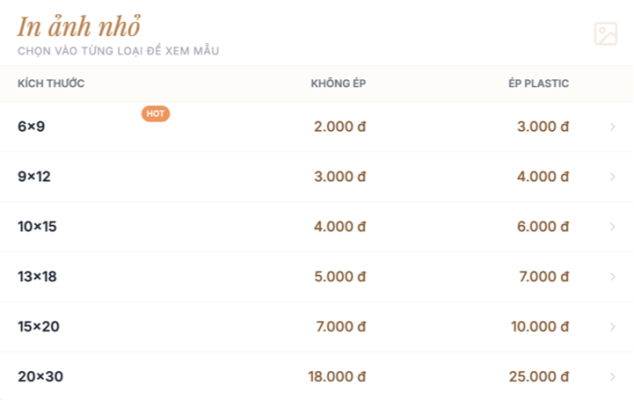The height and width of the screenshot is (400, 634).
Task: Choose the 13×18 photo size
Action: coord(38,277)
